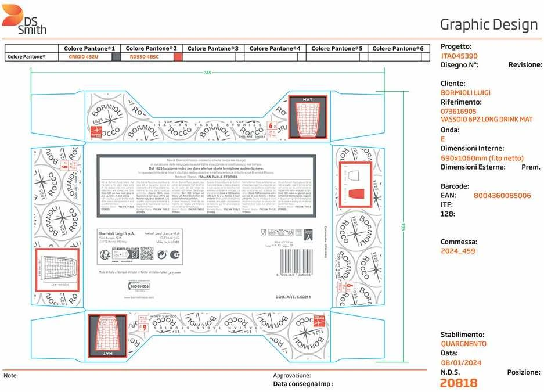Click the Disegno N° label

tap(459, 65)
